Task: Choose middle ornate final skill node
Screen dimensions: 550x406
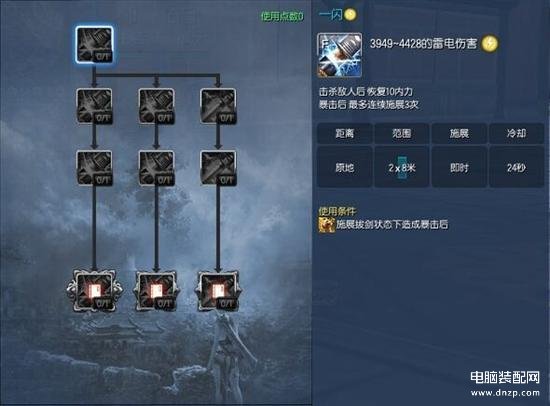Action: pos(156,291)
